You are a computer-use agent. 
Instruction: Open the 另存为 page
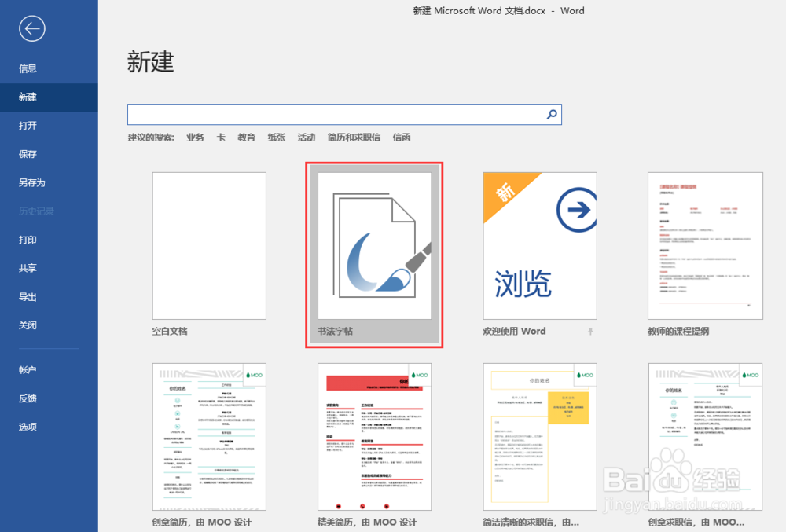click(31, 183)
